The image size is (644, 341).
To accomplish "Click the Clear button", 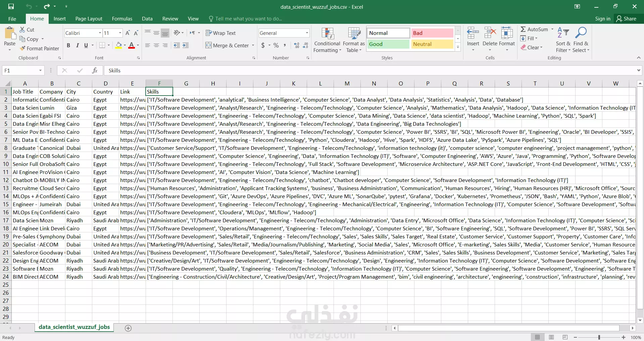I will tap(531, 48).
